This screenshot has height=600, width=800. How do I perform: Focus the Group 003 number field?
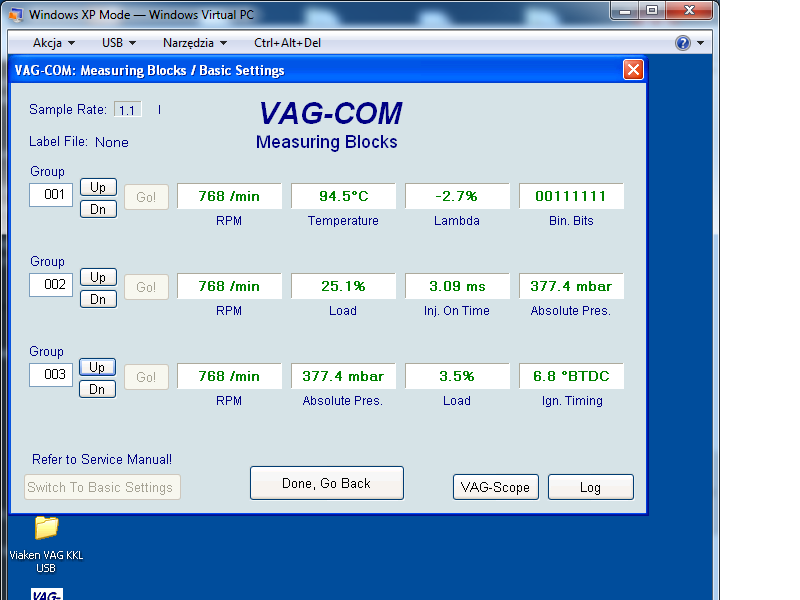coord(51,374)
